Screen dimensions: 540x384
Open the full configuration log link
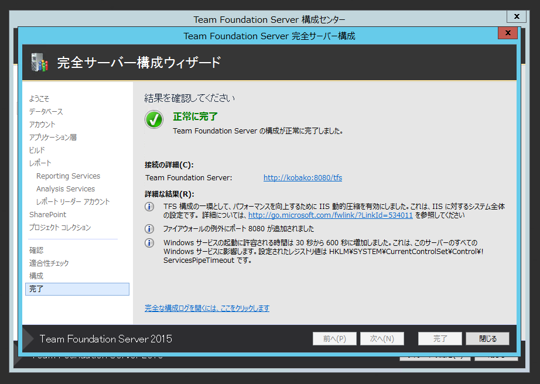[x=207, y=308]
